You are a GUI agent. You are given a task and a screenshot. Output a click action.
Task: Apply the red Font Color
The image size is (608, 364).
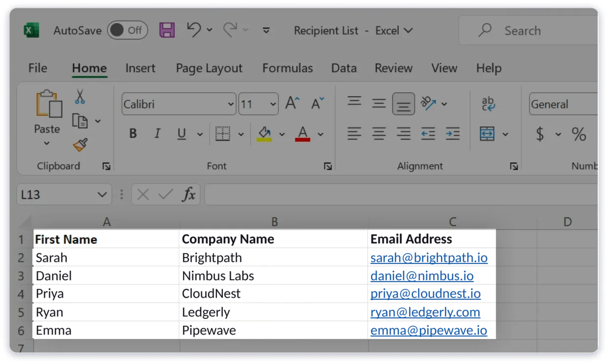tap(303, 134)
